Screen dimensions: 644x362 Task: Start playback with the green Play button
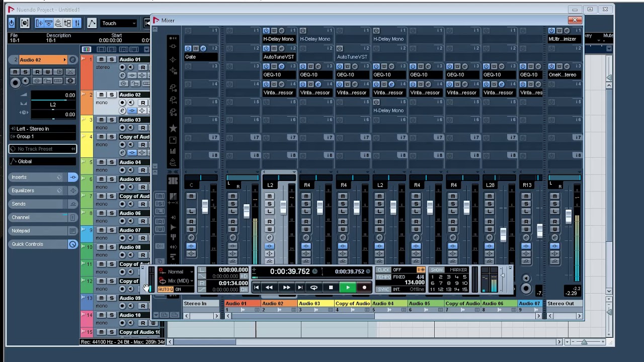tap(348, 288)
